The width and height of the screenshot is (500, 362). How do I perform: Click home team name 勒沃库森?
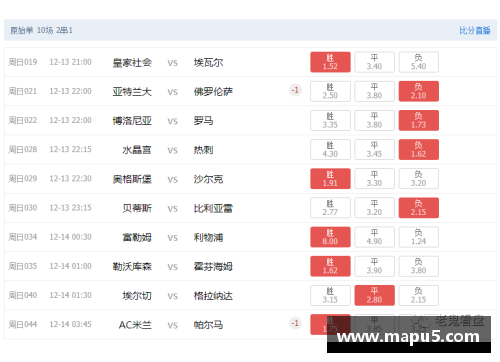click(x=132, y=267)
